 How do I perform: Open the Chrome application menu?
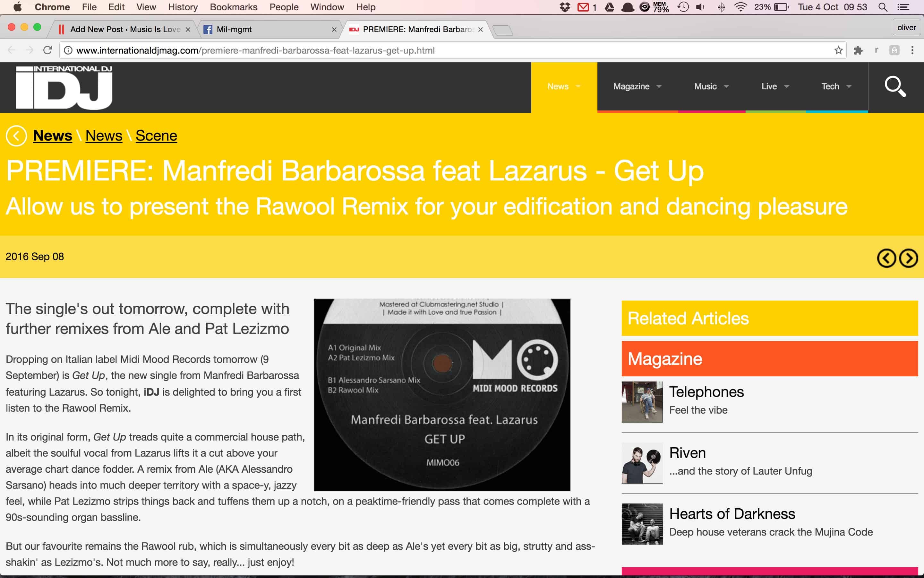(52, 7)
